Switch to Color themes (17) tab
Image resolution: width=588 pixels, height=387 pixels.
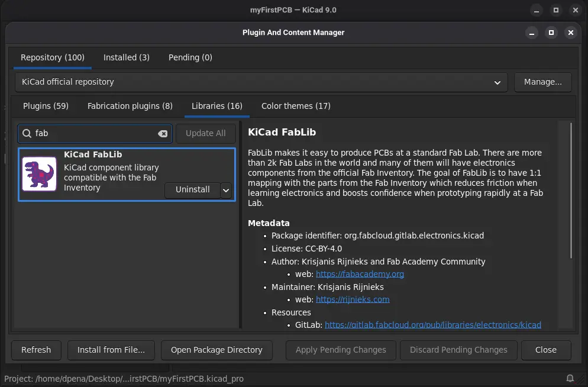pyautogui.click(x=296, y=106)
